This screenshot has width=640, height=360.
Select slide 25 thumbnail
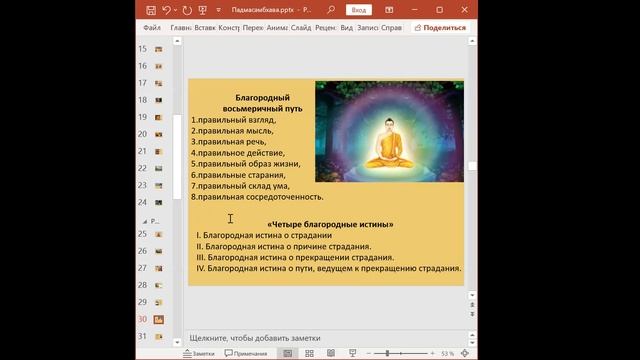158,235
